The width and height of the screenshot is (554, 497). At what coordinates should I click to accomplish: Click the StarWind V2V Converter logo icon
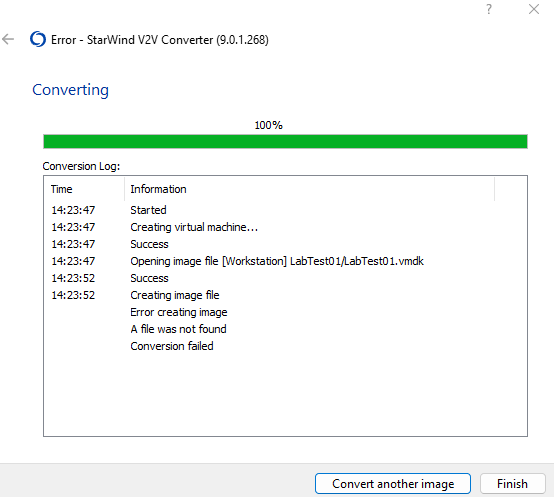38,39
